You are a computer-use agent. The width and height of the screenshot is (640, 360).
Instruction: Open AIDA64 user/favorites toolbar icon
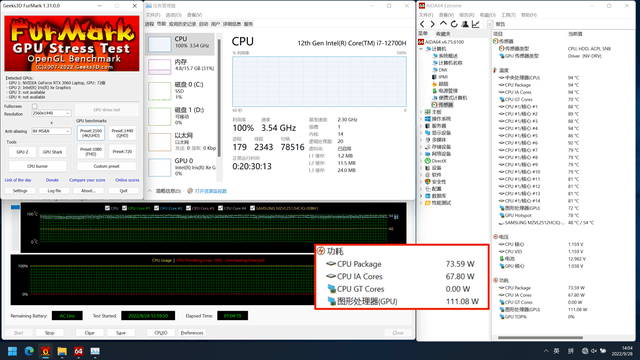[x=465, y=24]
